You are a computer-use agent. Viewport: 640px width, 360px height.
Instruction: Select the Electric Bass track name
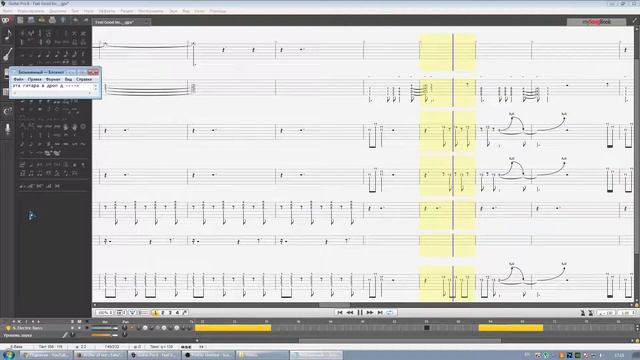27,328
